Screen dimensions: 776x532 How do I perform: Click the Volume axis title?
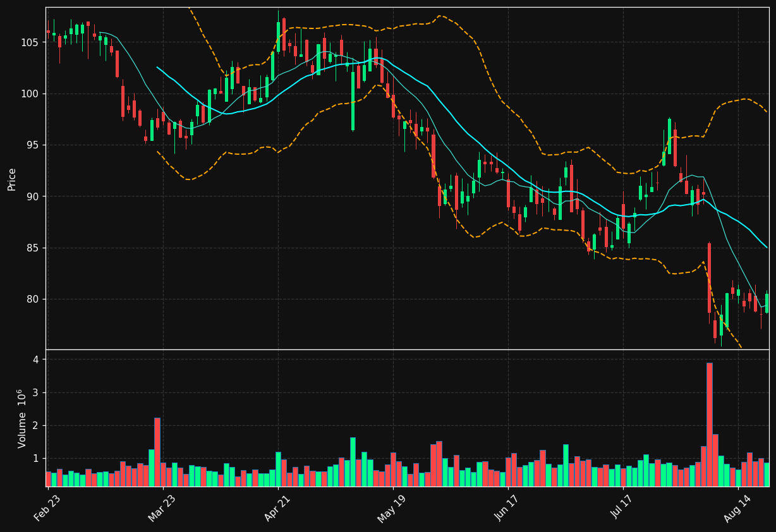(x=21, y=418)
